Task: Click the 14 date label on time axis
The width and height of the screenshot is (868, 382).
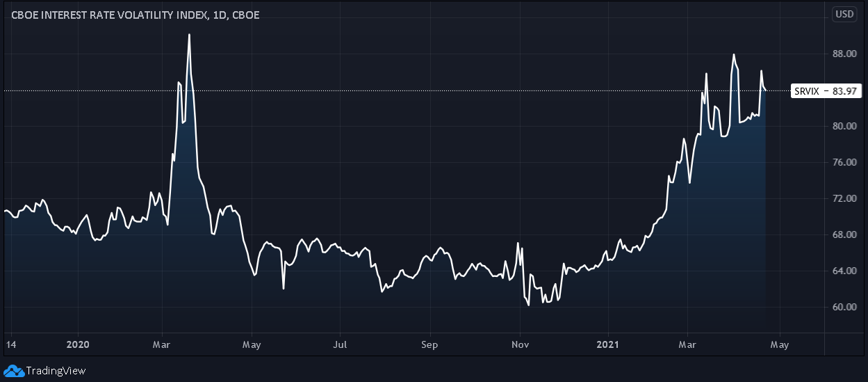Action: pyautogui.click(x=10, y=344)
